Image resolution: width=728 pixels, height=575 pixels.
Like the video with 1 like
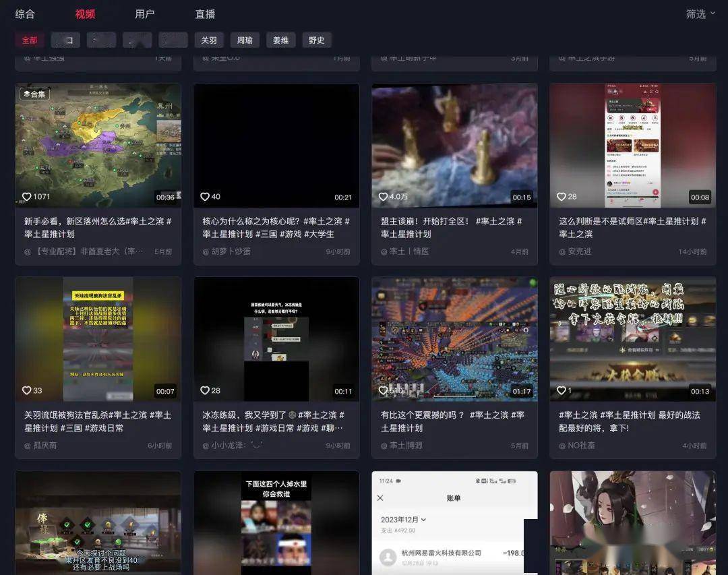click(562, 390)
